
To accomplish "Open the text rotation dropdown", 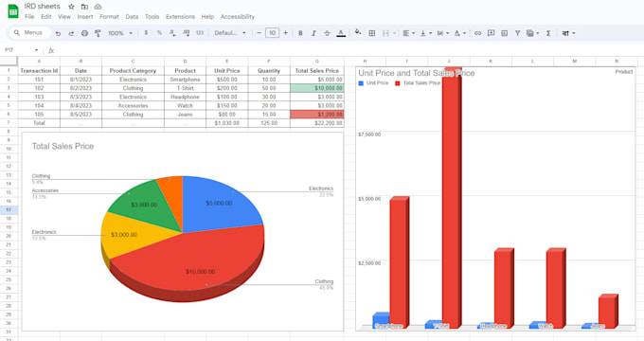I will (x=459, y=33).
